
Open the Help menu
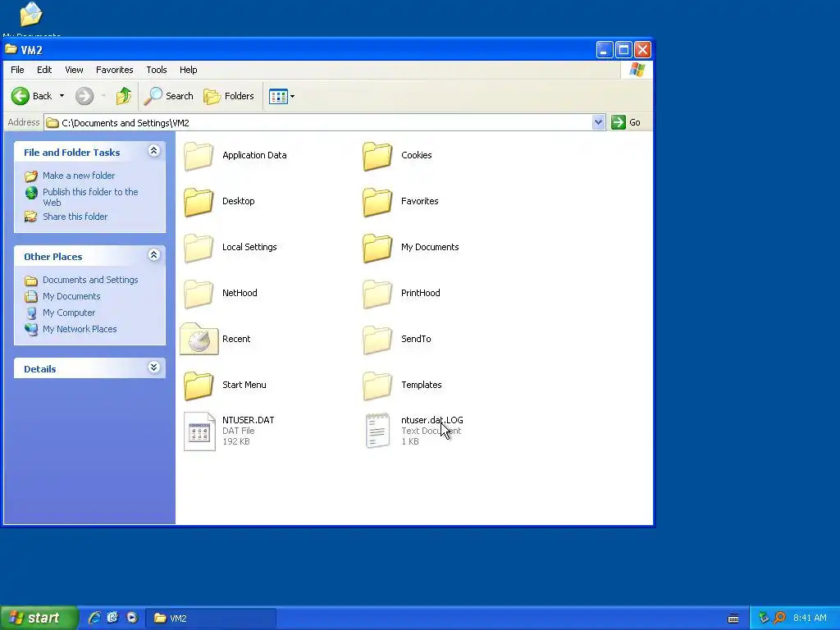(188, 70)
